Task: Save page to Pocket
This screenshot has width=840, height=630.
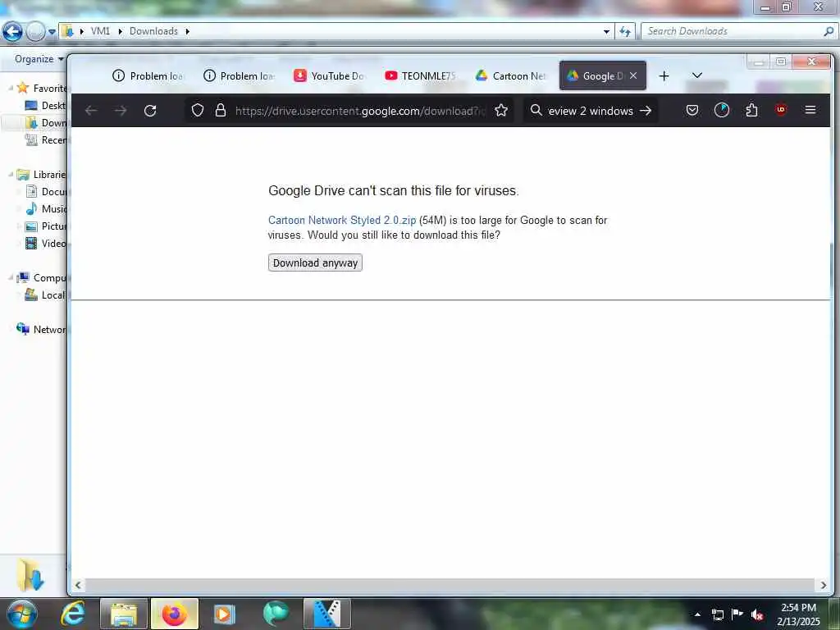Action: pyautogui.click(x=692, y=111)
